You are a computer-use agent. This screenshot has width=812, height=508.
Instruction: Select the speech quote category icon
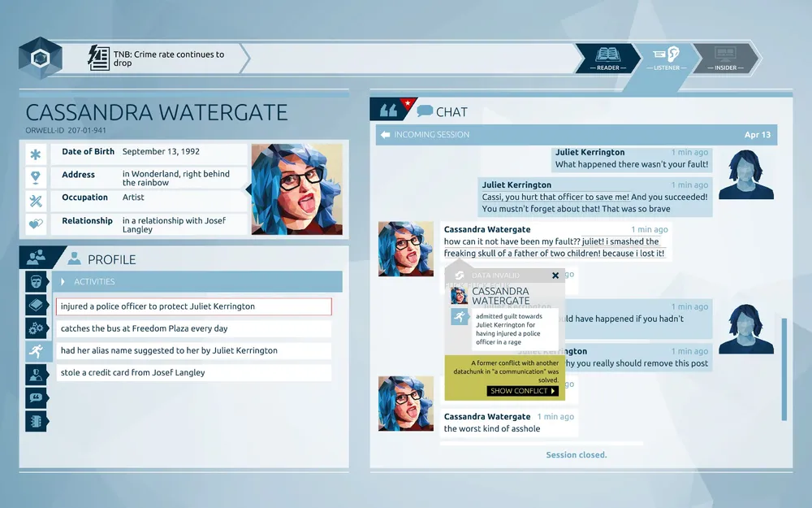(x=37, y=397)
